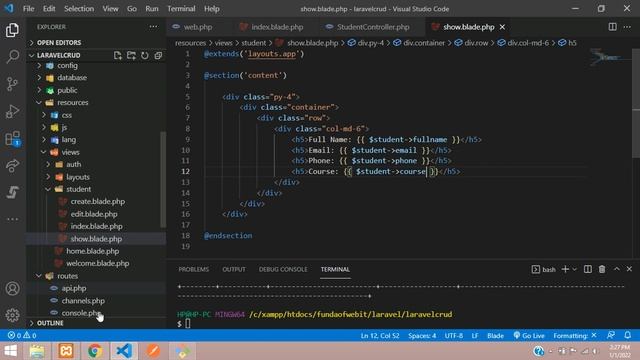Click div.container in breadcrumb
Viewport: 640px width, 360px height.
[424, 42]
